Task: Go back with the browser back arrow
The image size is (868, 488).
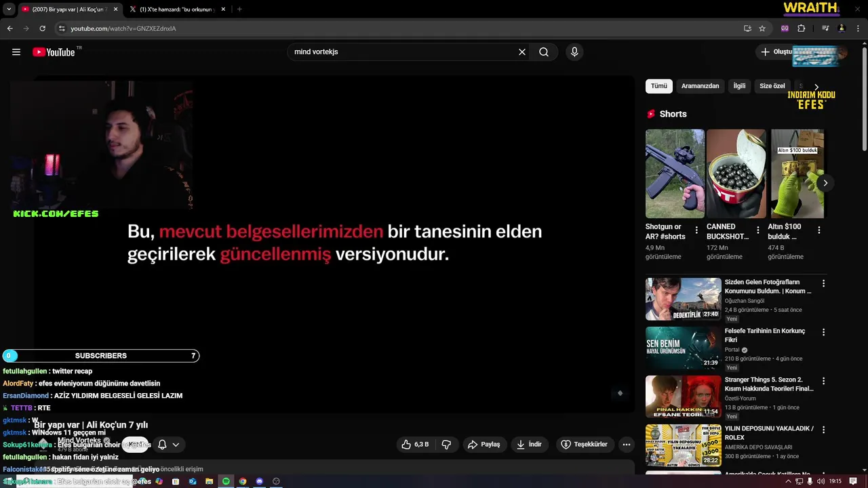Action: click(9, 28)
